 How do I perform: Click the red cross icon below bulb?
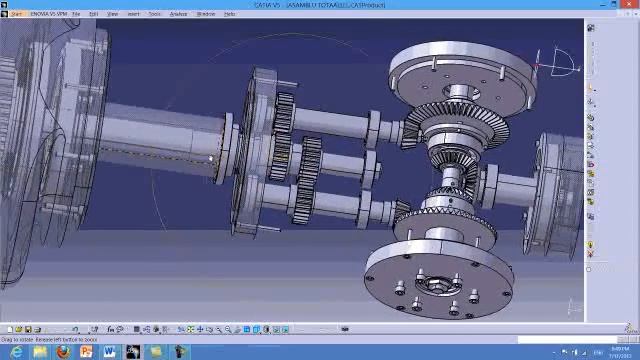(x=590, y=254)
